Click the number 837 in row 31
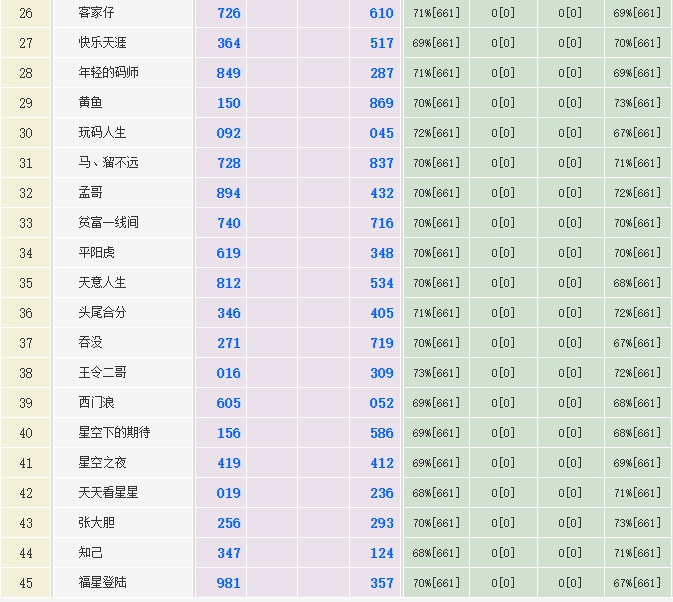The height and width of the screenshot is (602, 673). click(381, 163)
